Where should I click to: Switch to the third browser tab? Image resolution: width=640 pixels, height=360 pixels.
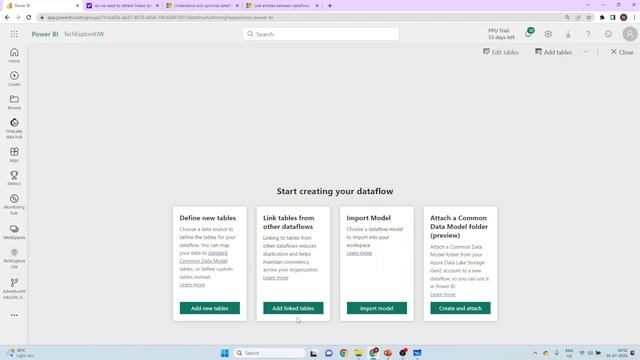(x=202, y=6)
